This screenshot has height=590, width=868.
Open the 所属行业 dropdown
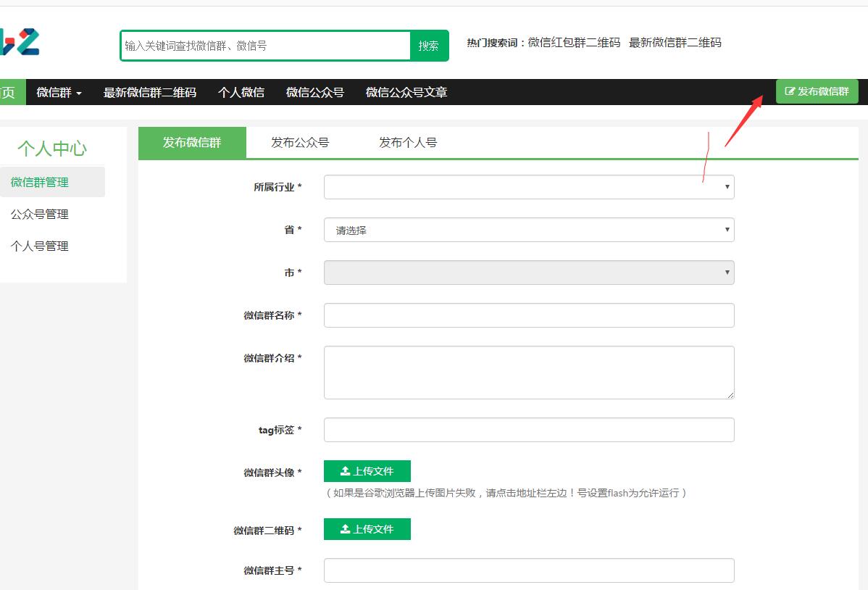coord(528,187)
